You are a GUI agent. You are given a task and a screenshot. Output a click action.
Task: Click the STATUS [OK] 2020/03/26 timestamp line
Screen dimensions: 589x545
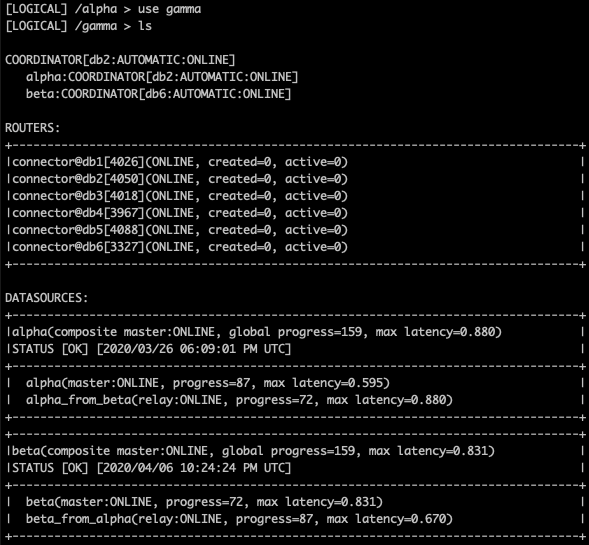[x=151, y=349]
